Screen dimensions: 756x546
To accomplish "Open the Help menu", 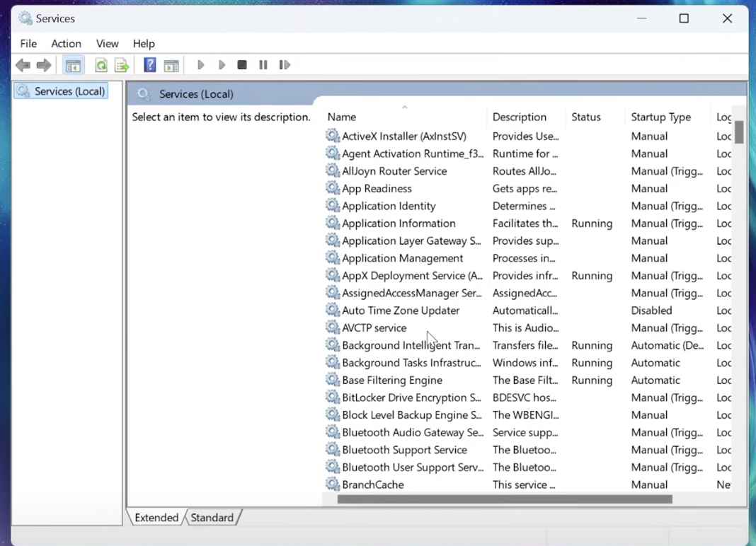I will 144,43.
